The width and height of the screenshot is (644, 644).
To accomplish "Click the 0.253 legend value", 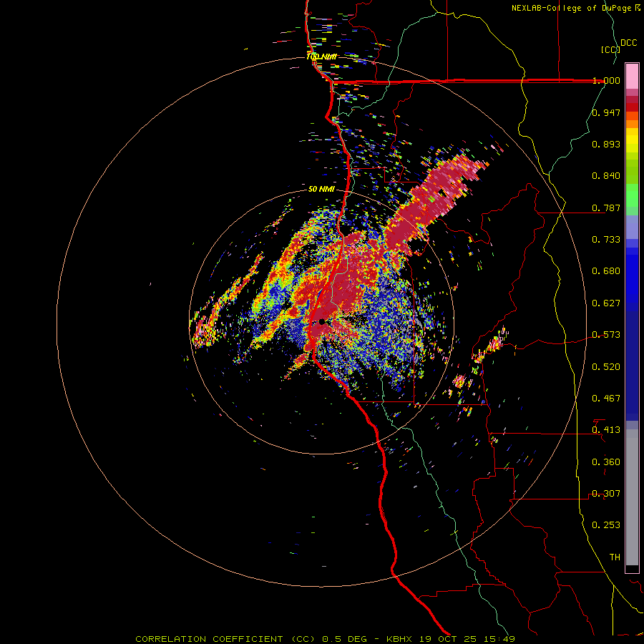I will (x=606, y=525).
